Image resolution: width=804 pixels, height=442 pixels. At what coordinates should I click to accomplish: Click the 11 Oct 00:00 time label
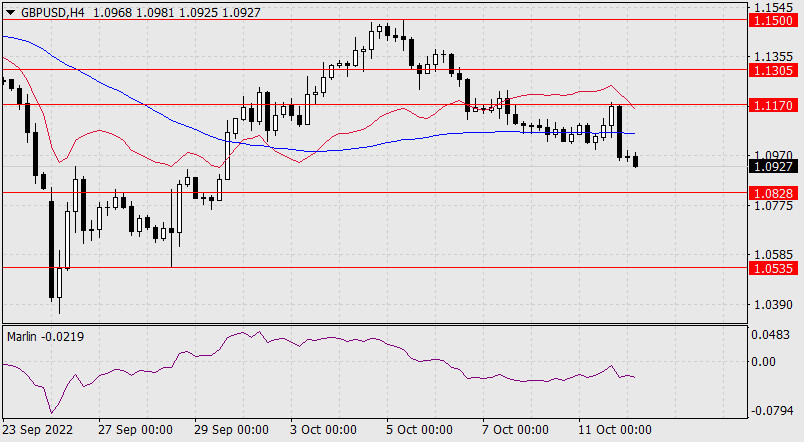coord(615,430)
